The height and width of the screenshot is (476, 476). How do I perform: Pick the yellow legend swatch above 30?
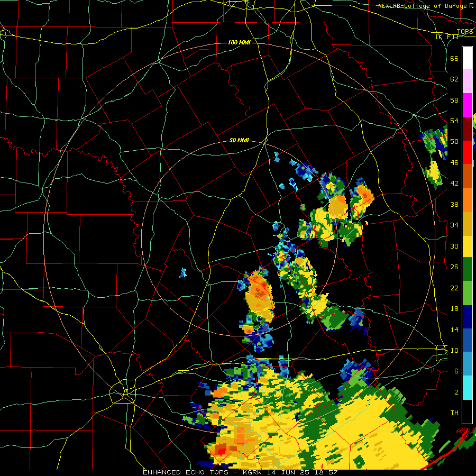[467, 246]
